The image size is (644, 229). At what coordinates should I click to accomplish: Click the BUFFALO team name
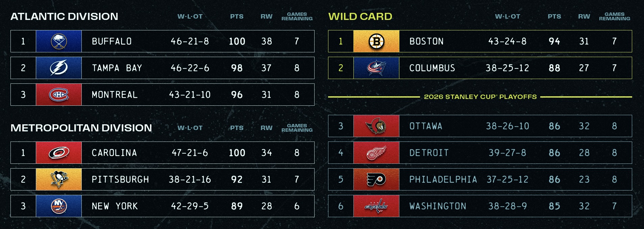coord(112,42)
